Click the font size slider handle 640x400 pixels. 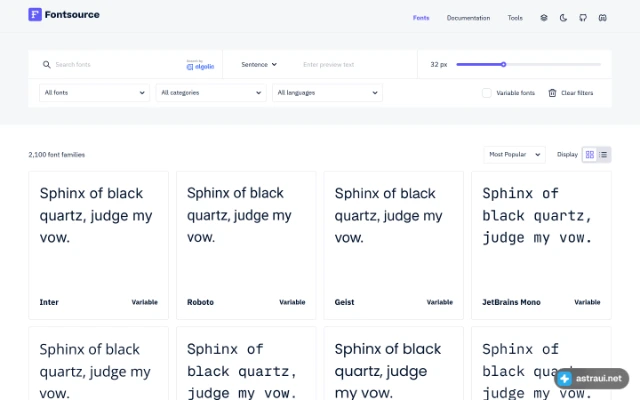tap(503, 64)
